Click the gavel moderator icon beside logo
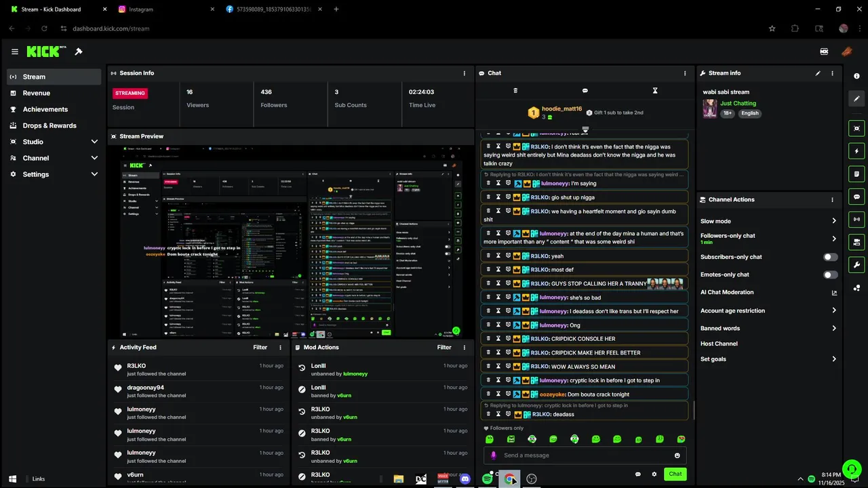The height and width of the screenshot is (488, 868). point(79,52)
